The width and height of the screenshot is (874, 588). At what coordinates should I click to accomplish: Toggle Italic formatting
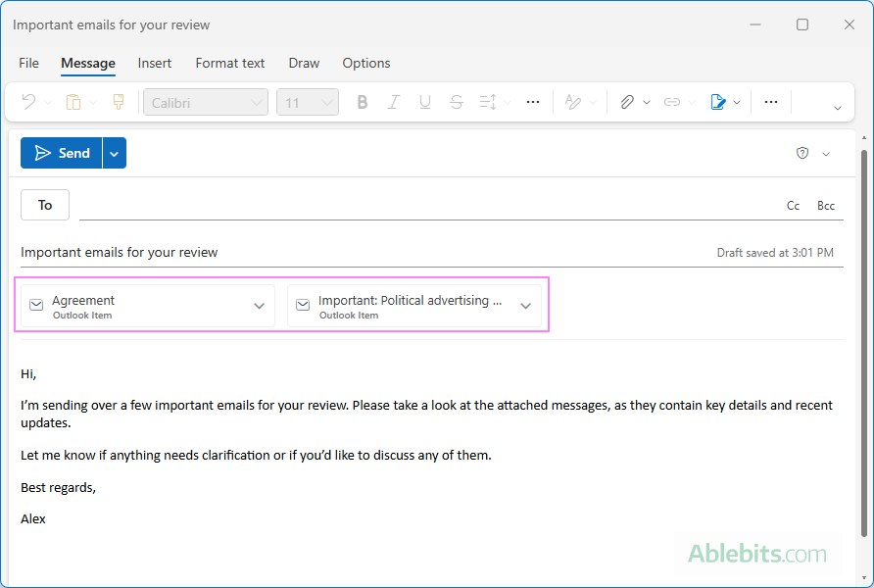click(393, 102)
